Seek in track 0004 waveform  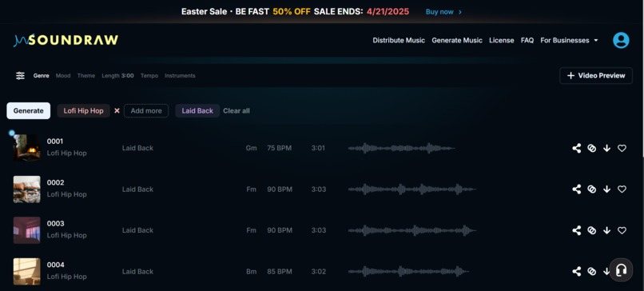tap(408, 271)
